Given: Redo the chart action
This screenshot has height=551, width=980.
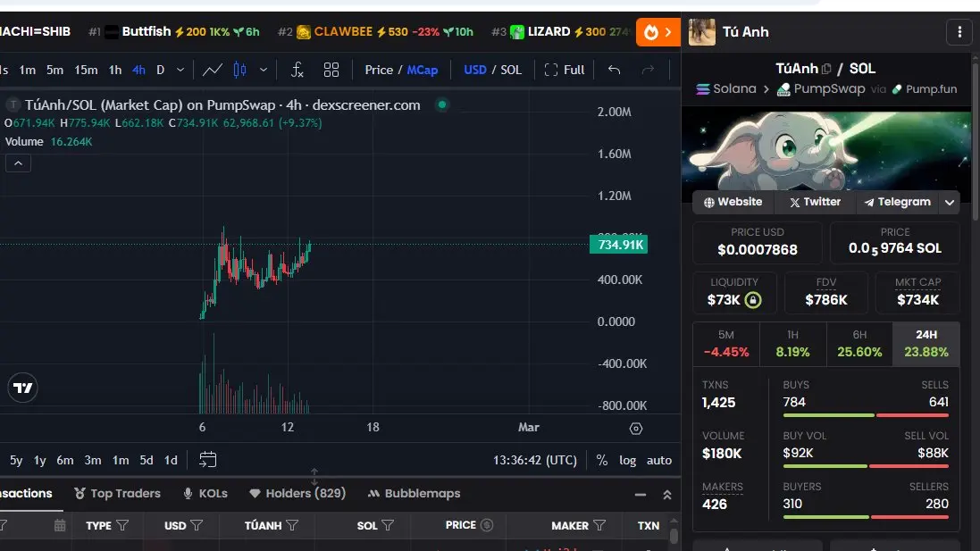Looking at the screenshot, I should coord(649,70).
